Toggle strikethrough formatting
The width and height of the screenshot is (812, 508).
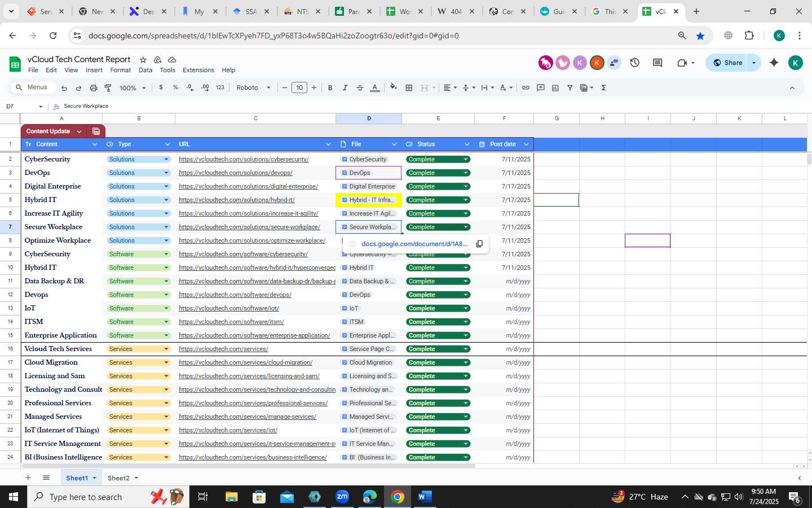[360, 87]
